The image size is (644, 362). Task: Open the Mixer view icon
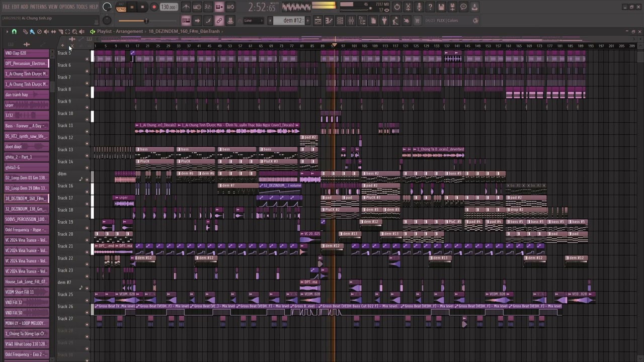pos(351,21)
